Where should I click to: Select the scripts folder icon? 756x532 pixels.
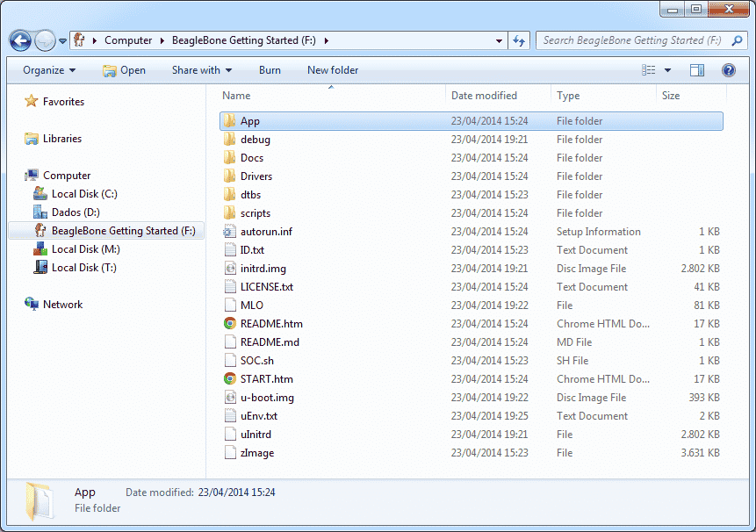230,213
